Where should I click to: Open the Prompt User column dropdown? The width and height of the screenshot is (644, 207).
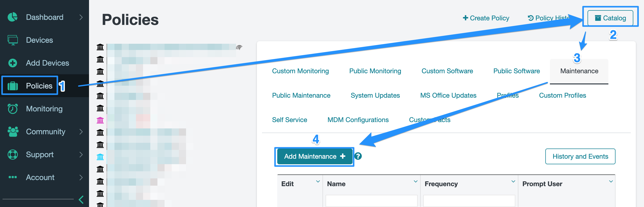click(x=611, y=182)
